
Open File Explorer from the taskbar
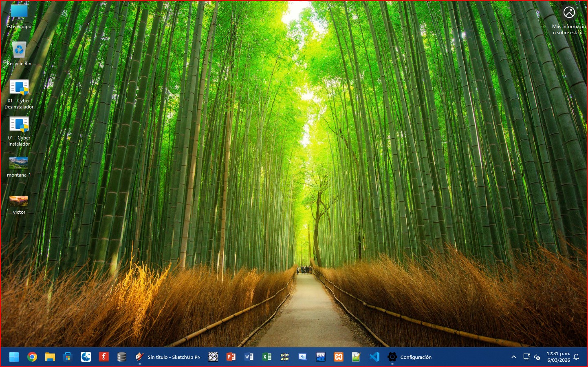[50, 357]
